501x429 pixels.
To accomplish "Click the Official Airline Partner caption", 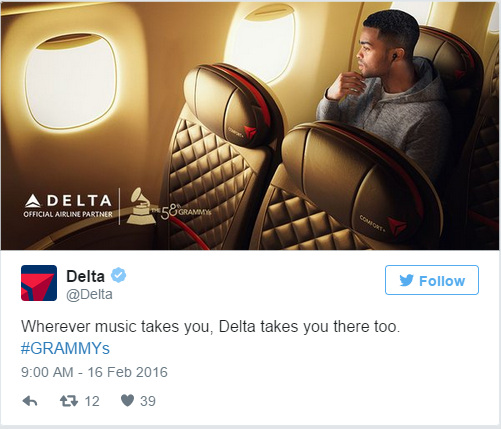I will point(68,214).
